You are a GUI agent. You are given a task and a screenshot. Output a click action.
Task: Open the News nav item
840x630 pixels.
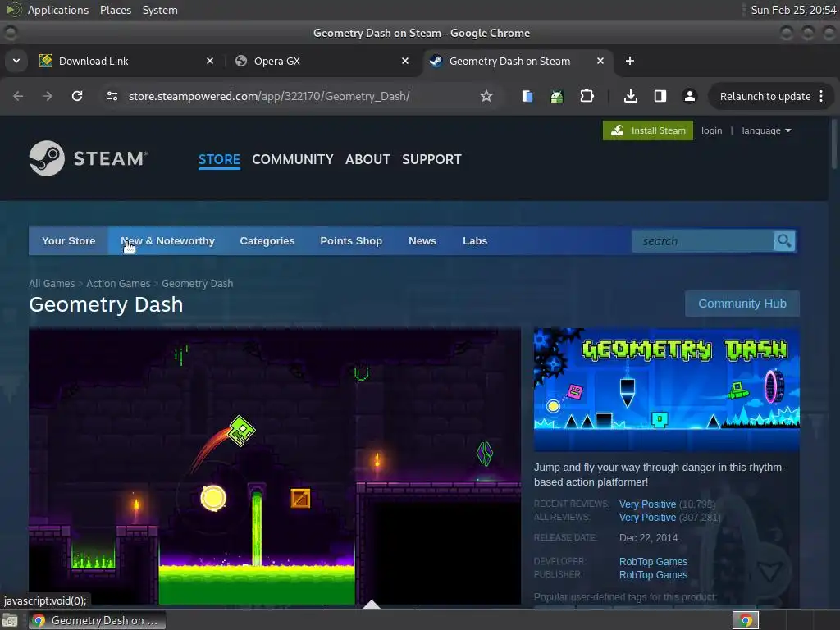(x=422, y=240)
